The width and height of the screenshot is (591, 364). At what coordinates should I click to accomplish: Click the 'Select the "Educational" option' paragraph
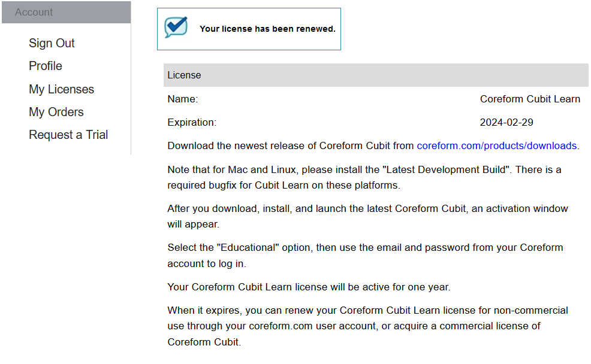tap(365, 256)
